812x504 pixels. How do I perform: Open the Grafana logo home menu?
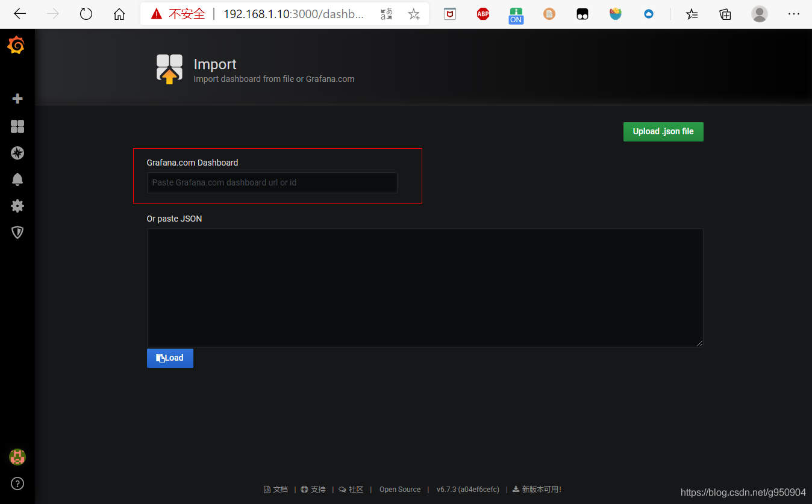(16, 45)
